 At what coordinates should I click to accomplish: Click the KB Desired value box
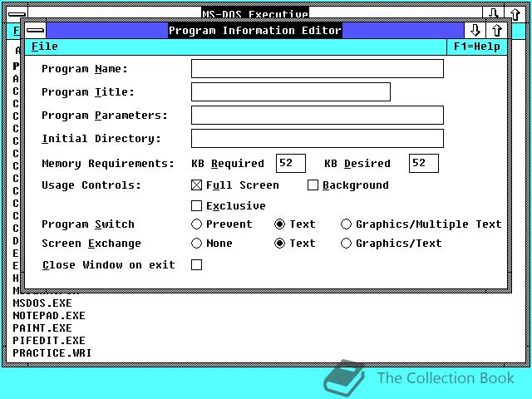click(x=423, y=163)
